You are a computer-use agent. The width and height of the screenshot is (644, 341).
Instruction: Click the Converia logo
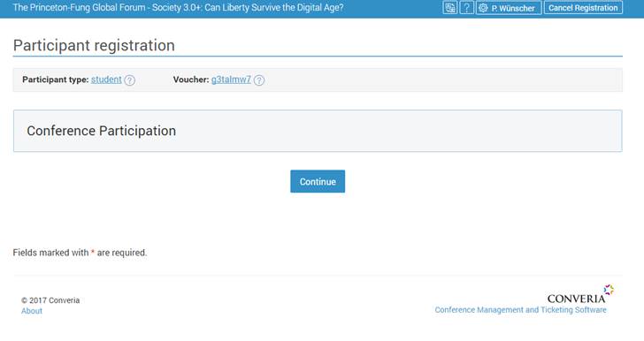pyautogui.click(x=580, y=294)
